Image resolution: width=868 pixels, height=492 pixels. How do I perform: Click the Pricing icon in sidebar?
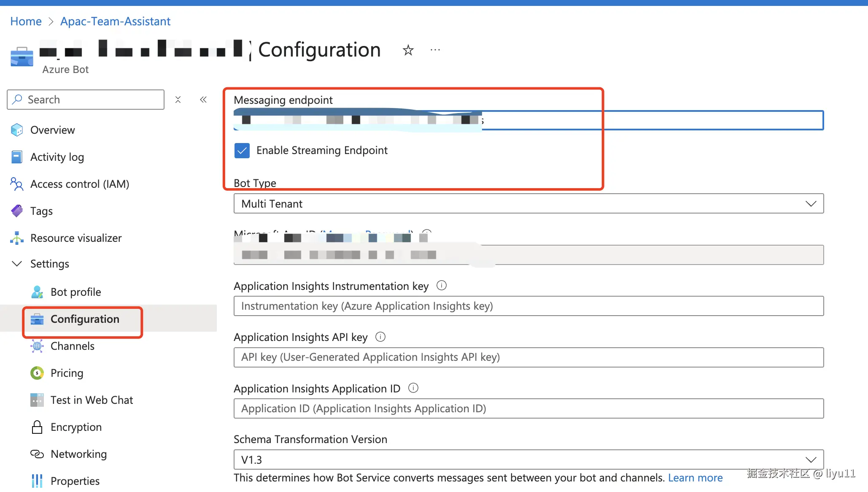[37, 373]
